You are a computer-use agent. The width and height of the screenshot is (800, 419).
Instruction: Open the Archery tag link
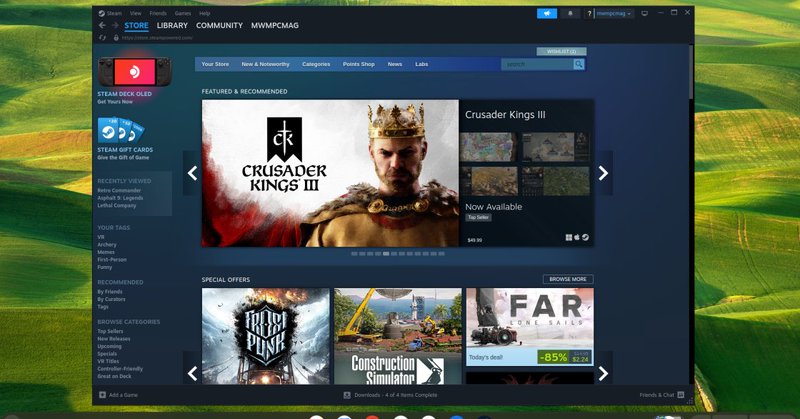pos(107,245)
